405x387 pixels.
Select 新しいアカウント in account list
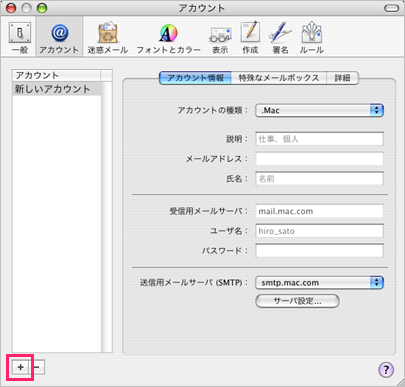57,89
